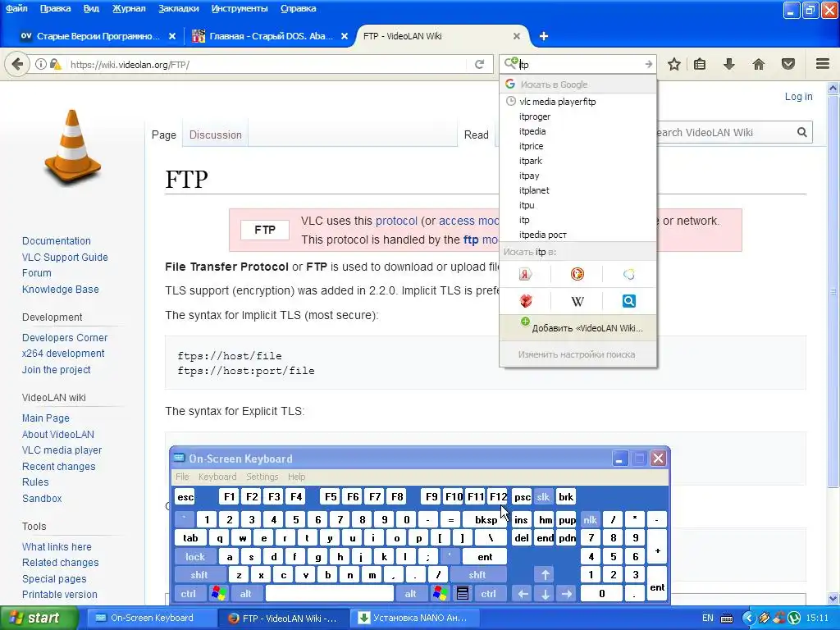Select the itproger search suggestion

577,116
